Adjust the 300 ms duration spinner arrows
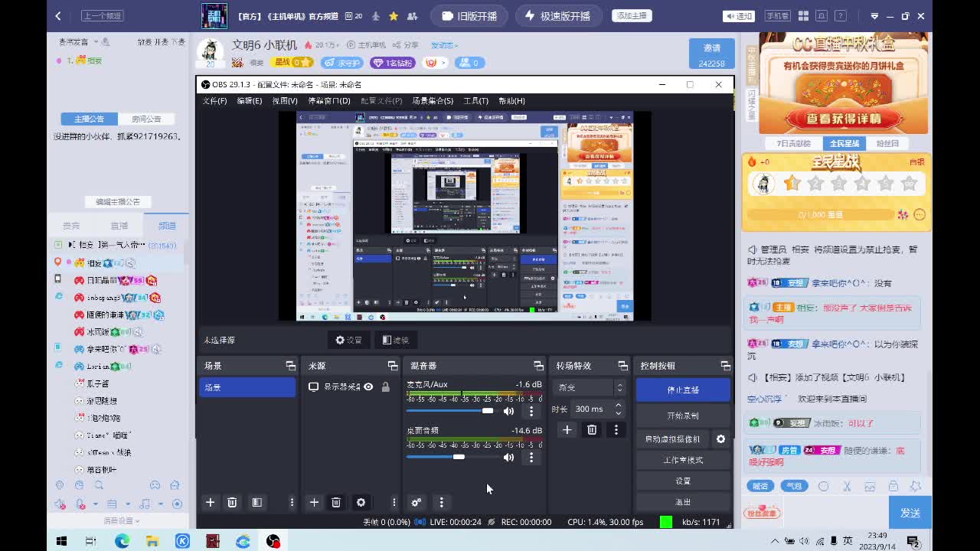This screenshot has width=980, height=551. pos(619,409)
